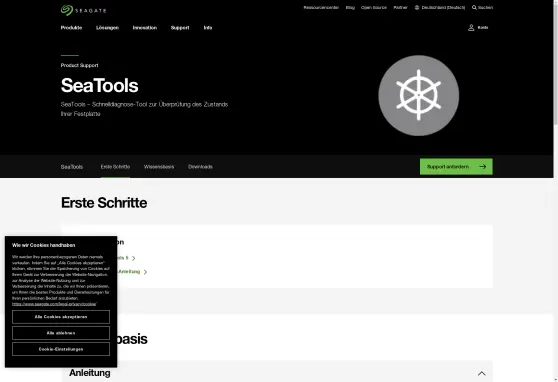Click the SeaTools ship wheel icon

[x=418, y=95]
